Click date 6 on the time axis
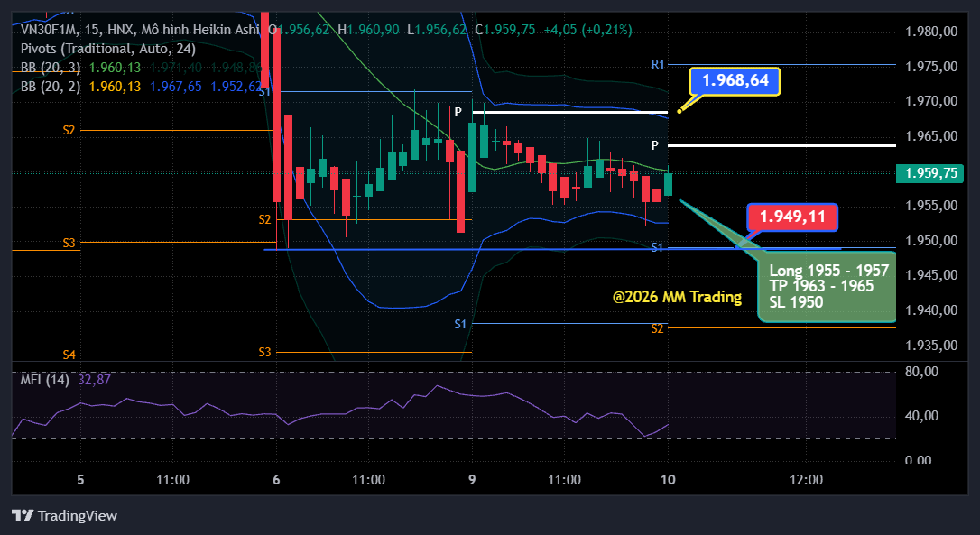This screenshot has width=980, height=535. [x=276, y=480]
